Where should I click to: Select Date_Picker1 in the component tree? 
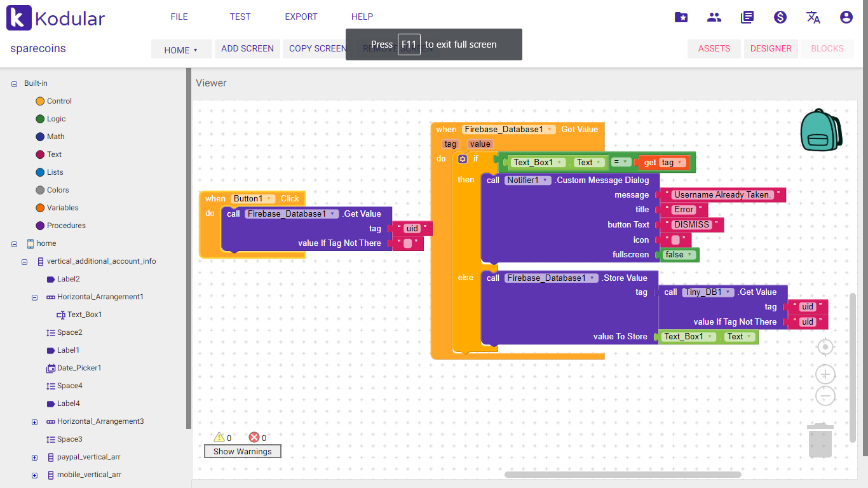(x=79, y=368)
